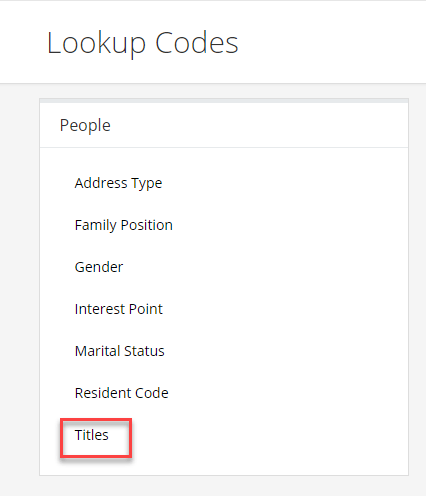This screenshot has height=496, width=426.
Task: Click the Lookup Codes page heading
Action: [x=143, y=43]
